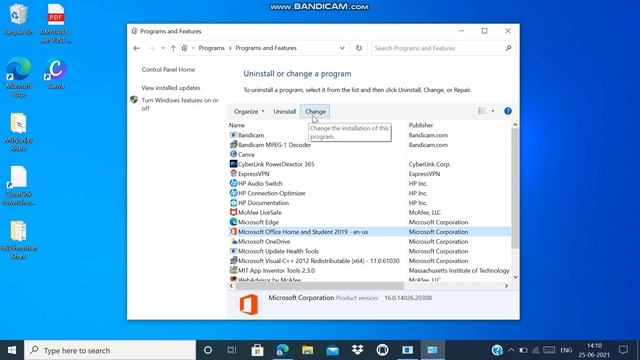This screenshot has width=640, height=360.
Task: Open Microsoft Store from taskbar
Action: coord(257,350)
